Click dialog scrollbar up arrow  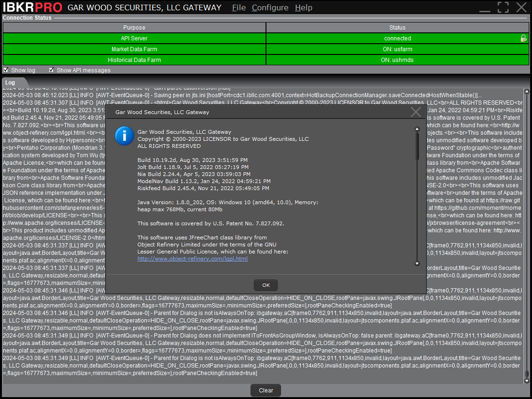(x=418, y=130)
